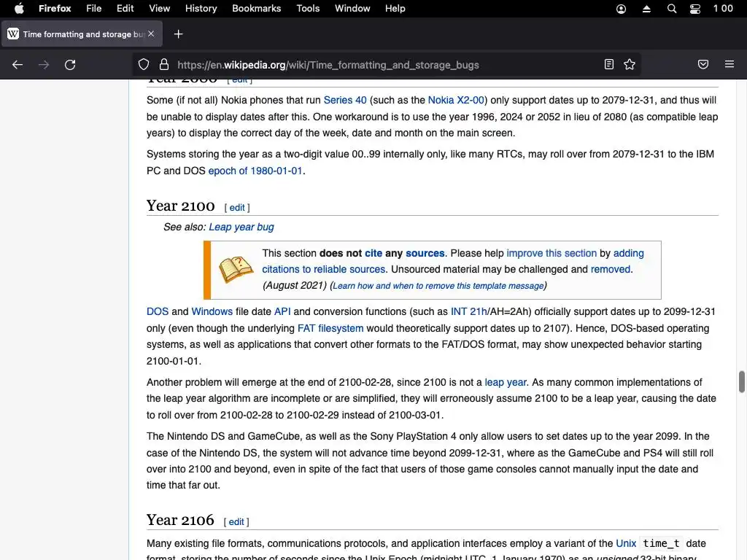Open the Firefox app menu
This screenshot has width=747, height=560.
coord(55,9)
